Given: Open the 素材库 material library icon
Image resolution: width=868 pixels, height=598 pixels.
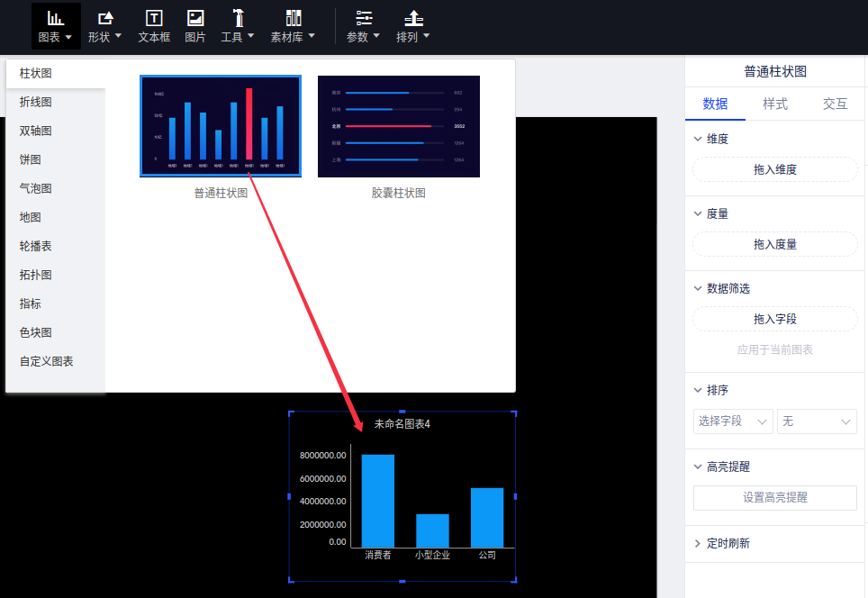Looking at the screenshot, I should click(294, 18).
